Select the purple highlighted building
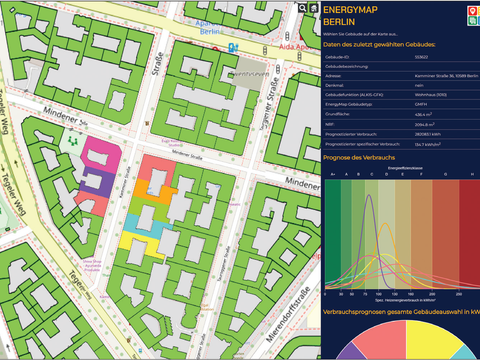This screenshot has height=360, width=480. (x=98, y=183)
